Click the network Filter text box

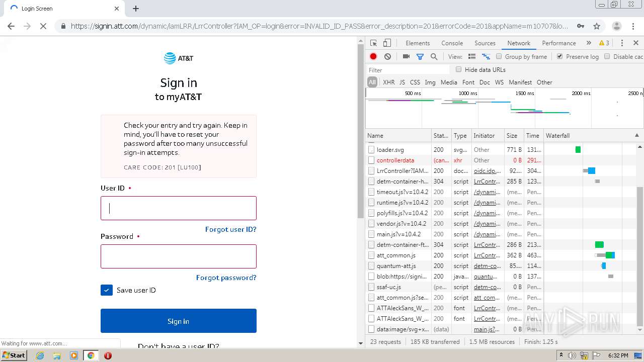point(408,70)
